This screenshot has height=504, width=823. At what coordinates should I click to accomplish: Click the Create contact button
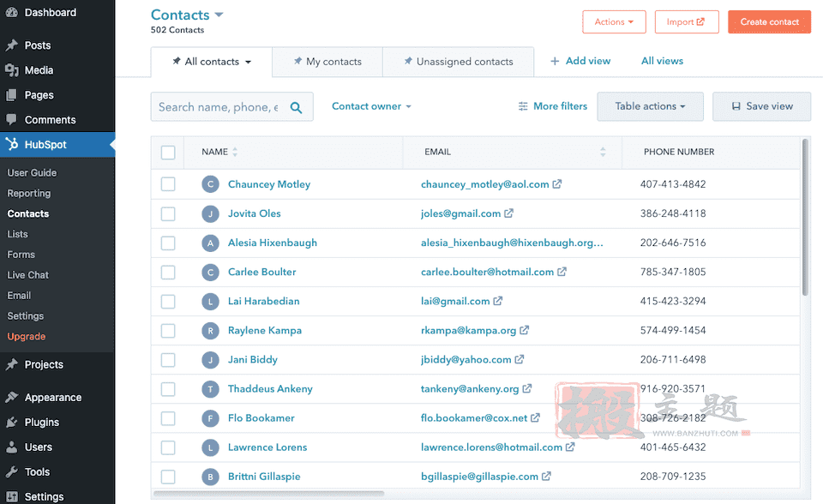[x=770, y=22]
